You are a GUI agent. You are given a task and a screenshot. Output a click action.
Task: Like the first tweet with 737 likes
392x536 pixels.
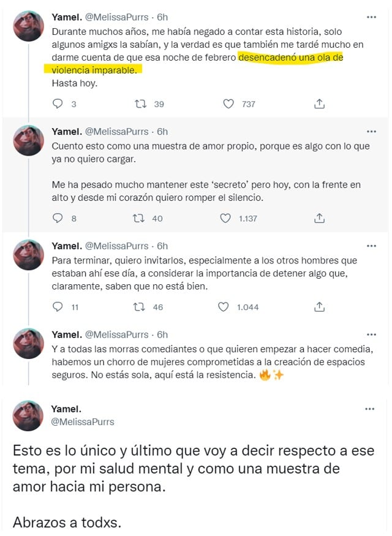click(228, 104)
